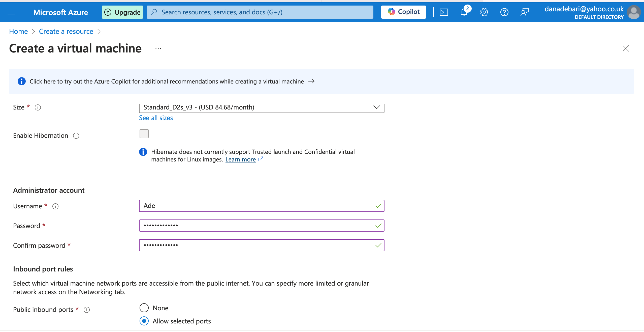Click the help question mark icon

tap(504, 12)
